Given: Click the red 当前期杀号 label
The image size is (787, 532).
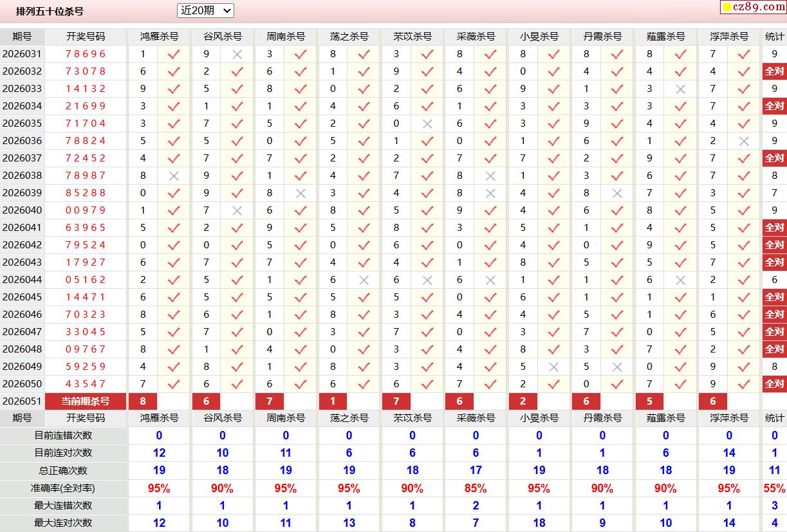Looking at the screenshot, I should [85, 401].
